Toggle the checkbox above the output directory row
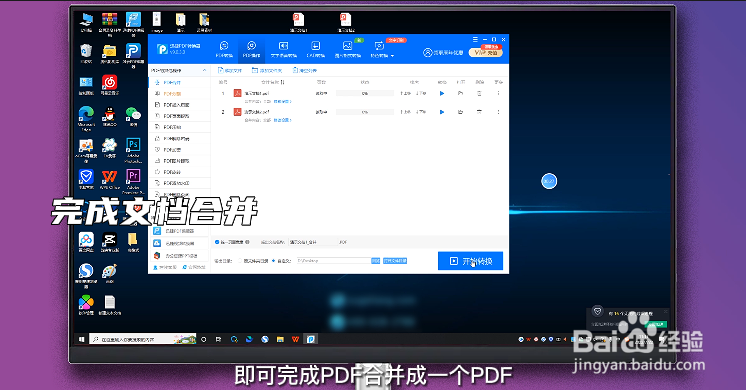The image size is (746, 390). click(x=217, y=242)
